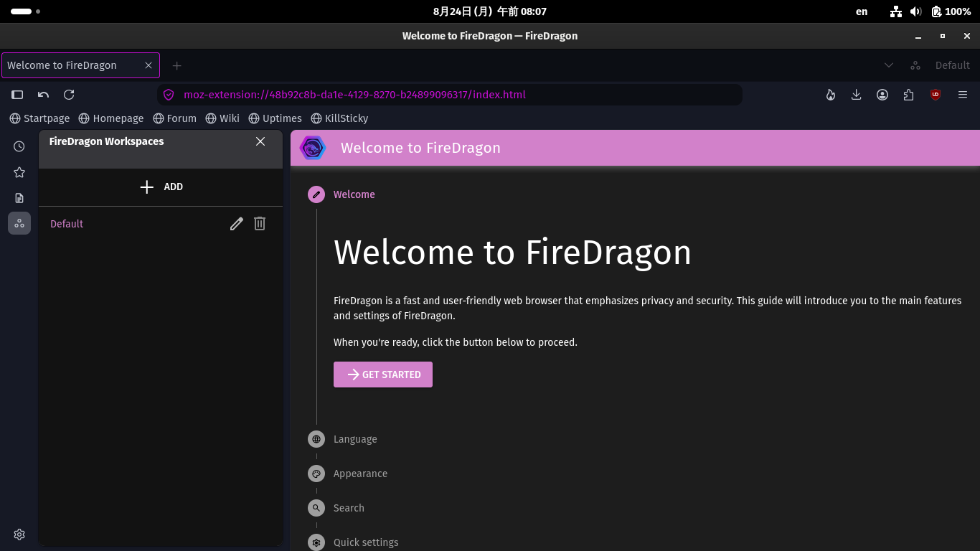Open the hamburger application menu

click(x=963, y=95)
